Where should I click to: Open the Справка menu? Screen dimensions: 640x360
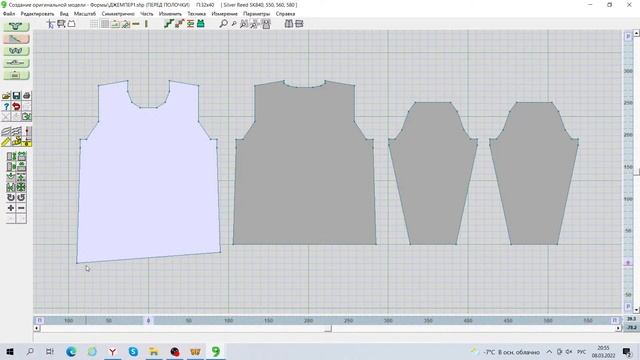point(285,14)
